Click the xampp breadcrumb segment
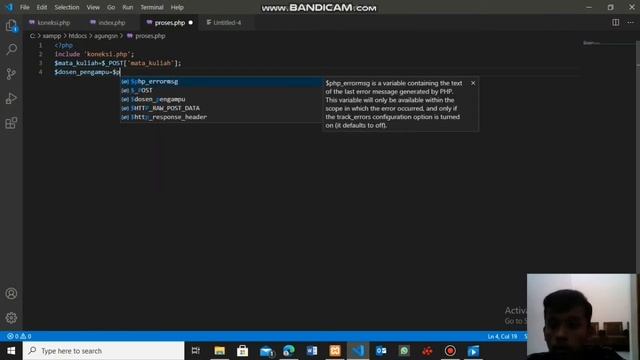 click(52, 36)
